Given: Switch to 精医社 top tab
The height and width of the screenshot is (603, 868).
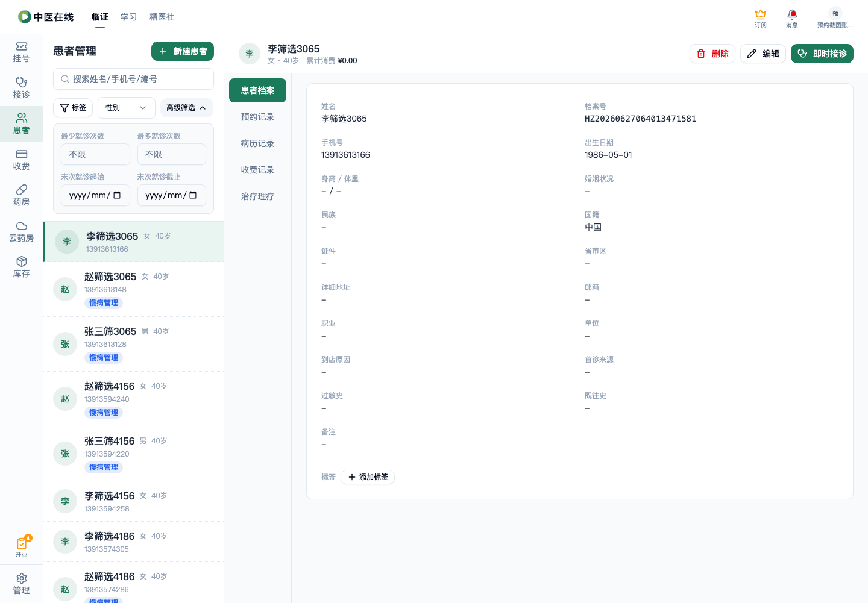Looking at the screenshot, I should tap(162, 17).
